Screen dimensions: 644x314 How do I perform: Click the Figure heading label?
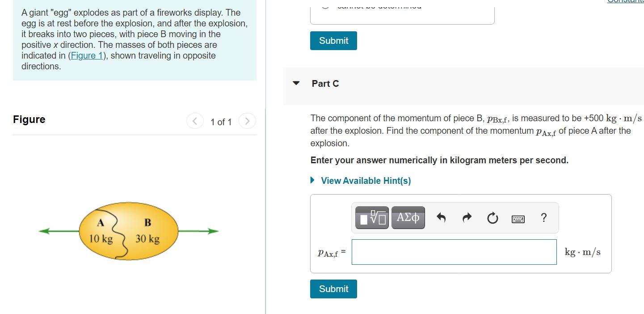click(29, 119)
